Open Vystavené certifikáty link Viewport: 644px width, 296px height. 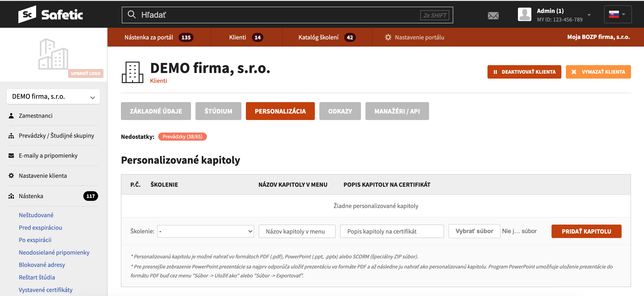tap(45, 290)
